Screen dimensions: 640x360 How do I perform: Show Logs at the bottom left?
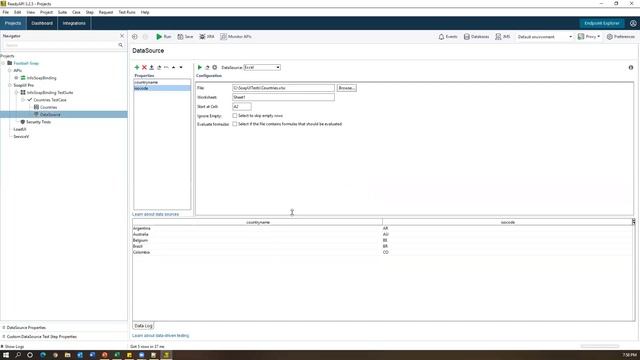point(13,347)
